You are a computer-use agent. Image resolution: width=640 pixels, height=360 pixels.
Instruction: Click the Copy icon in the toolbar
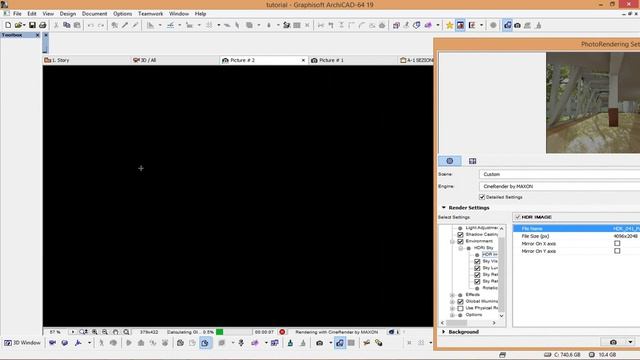[67, 25]
